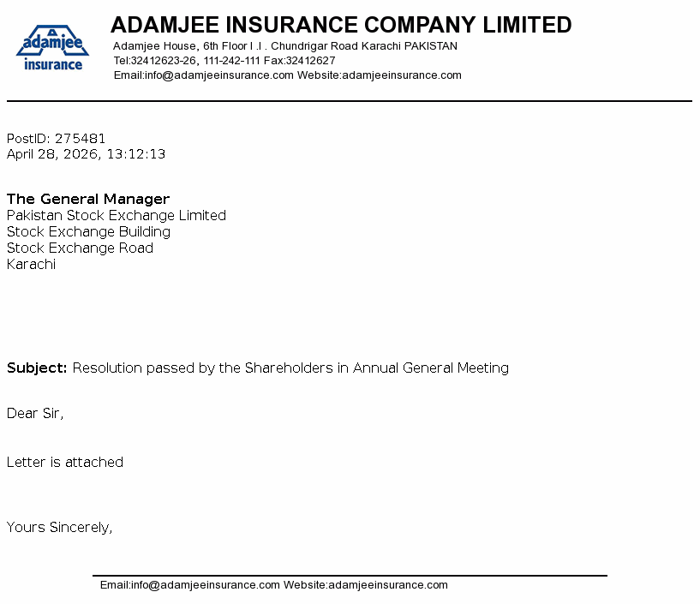Click the Letter is attached text
Image resolution: width=700 pixels, height=604 pixels.
(65, 462)
